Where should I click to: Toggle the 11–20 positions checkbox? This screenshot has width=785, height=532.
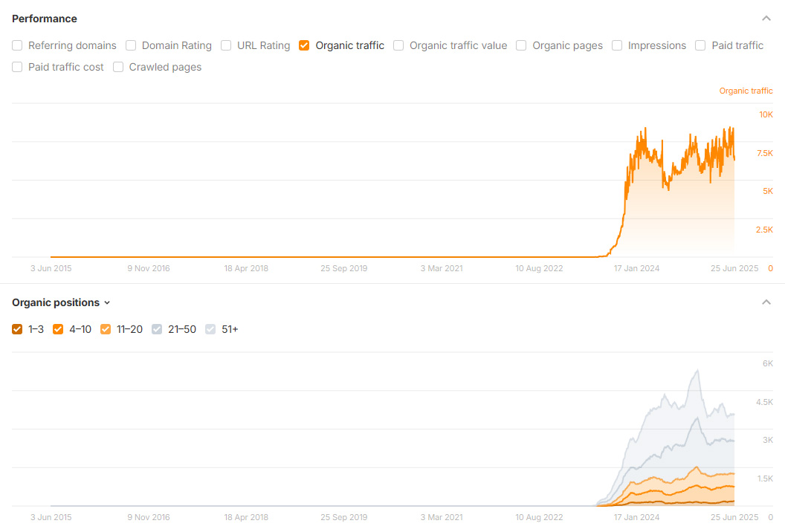[105, 329]
